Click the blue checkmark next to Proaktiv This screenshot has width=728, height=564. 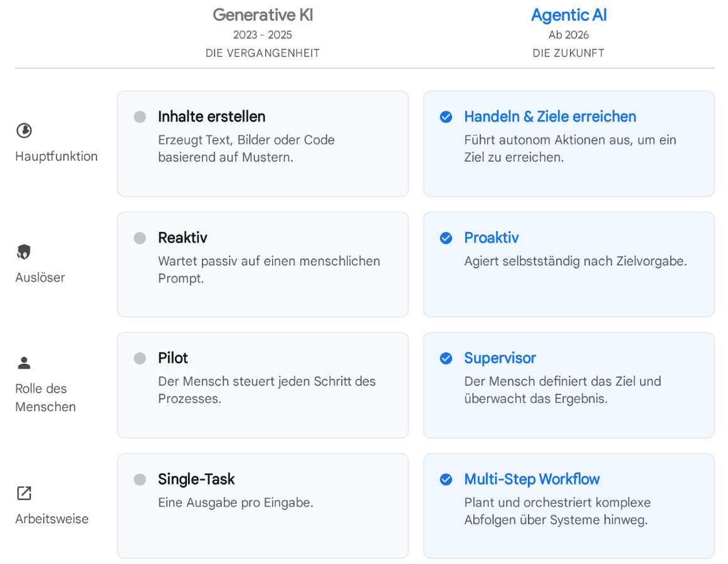446,238
